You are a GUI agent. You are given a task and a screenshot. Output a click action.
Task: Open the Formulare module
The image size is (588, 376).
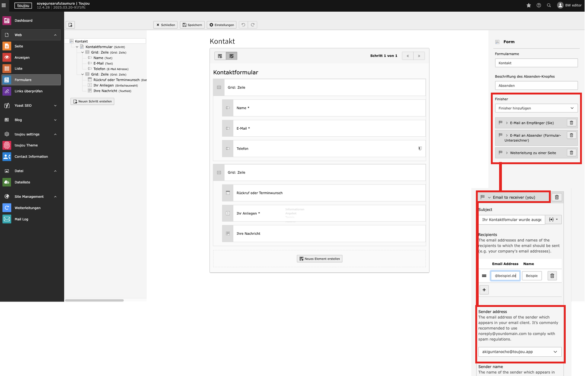coord(23,80)
